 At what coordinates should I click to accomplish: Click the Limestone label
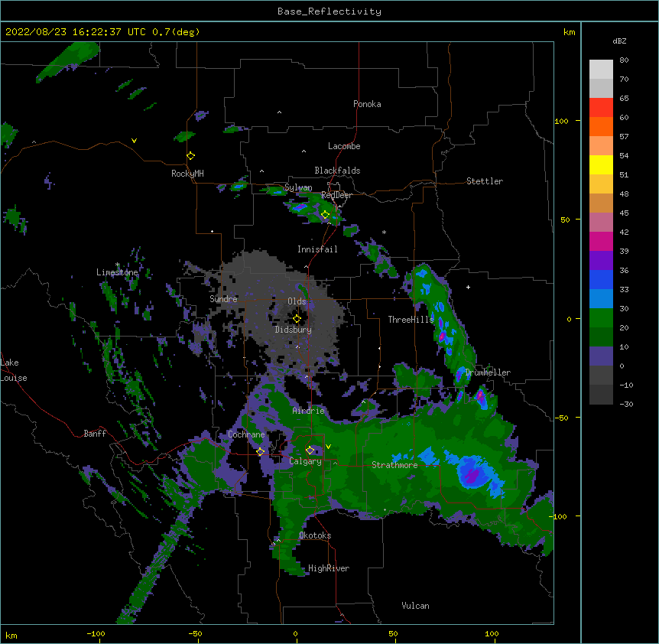(x=117, y=272)
